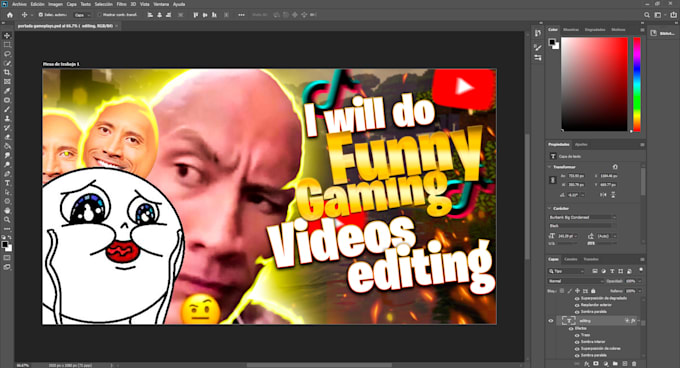
Task: Open more options three-dots in options bar
Action: pos(242,15)
